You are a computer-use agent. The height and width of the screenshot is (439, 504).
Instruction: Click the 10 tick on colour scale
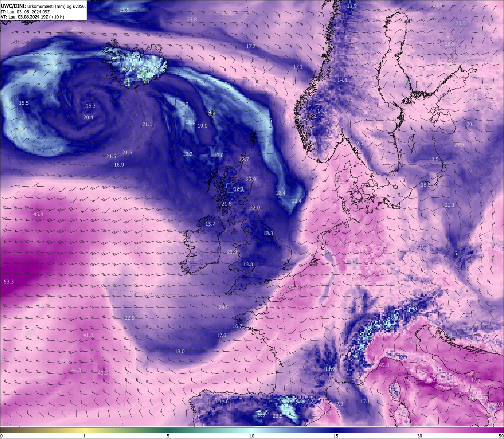pos(252,435)
